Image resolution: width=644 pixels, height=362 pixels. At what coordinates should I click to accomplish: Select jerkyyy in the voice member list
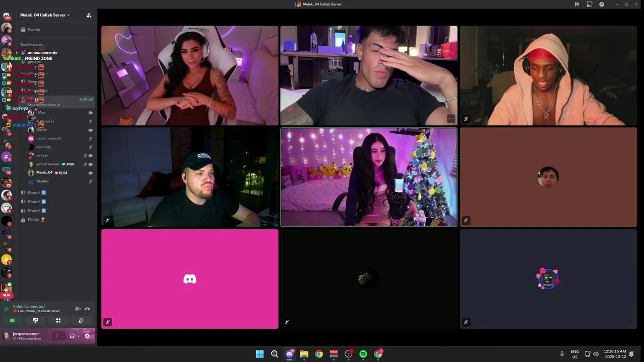tap(60, 155)
